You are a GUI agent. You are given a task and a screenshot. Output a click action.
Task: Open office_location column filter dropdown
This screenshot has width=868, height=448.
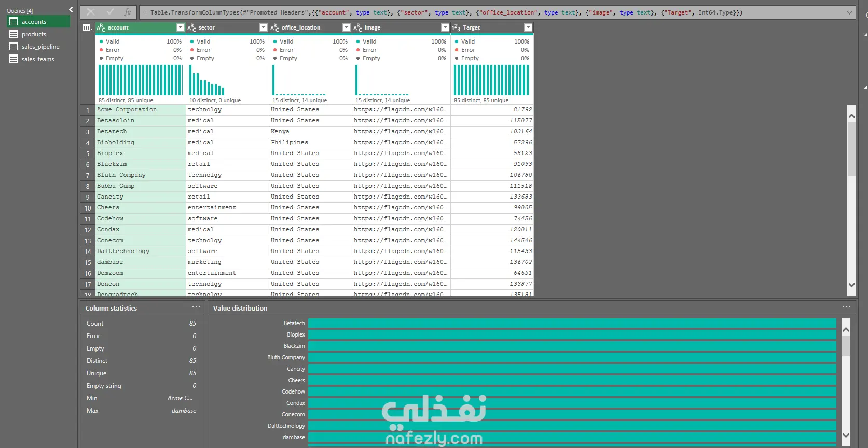coord(346,27)
